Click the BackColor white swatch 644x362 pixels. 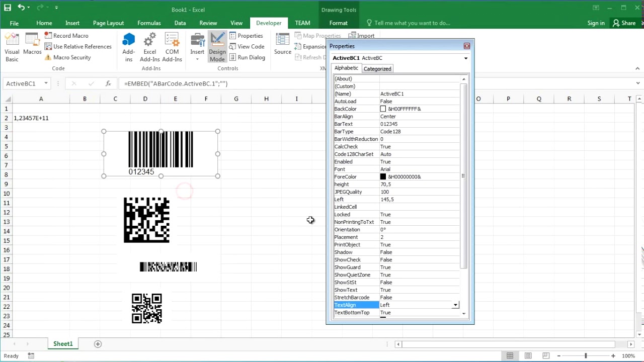pyautogui.click(x=383, y=109)
